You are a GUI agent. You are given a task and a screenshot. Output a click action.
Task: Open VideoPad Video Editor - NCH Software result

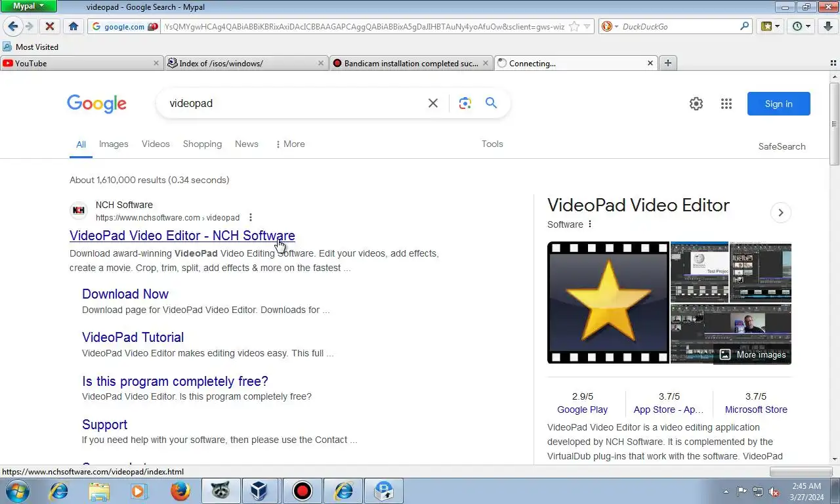182,236
